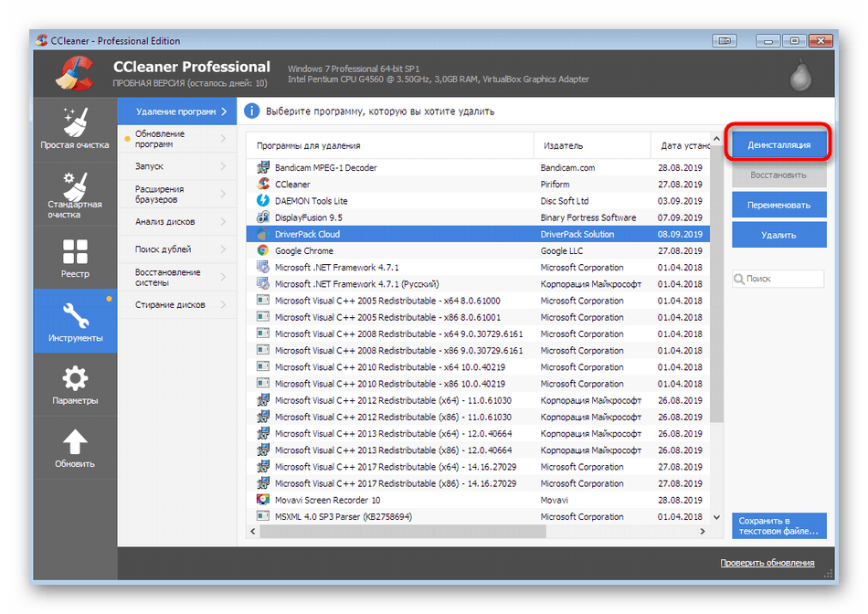Open Standard cleaning (Стандартная очистка) section
Screen dimensions: 868x614
point(75,194)
